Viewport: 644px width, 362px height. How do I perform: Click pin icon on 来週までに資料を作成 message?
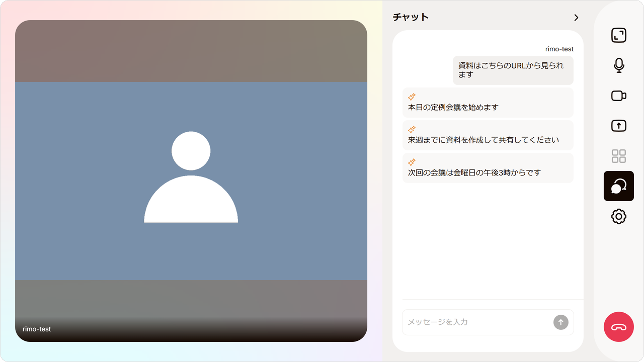412,129
